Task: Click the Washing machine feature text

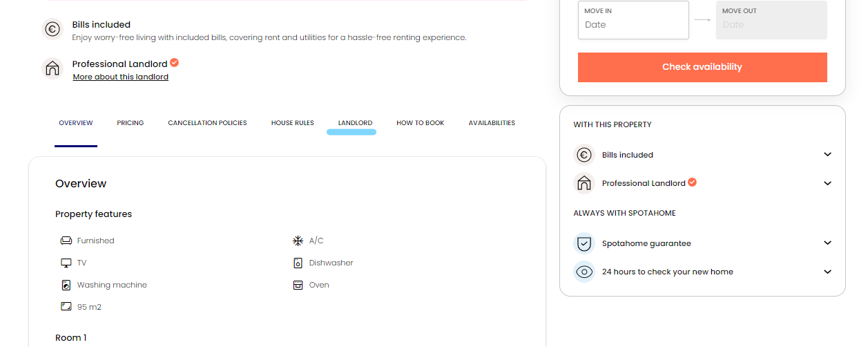Action: [x=112, y=285]
